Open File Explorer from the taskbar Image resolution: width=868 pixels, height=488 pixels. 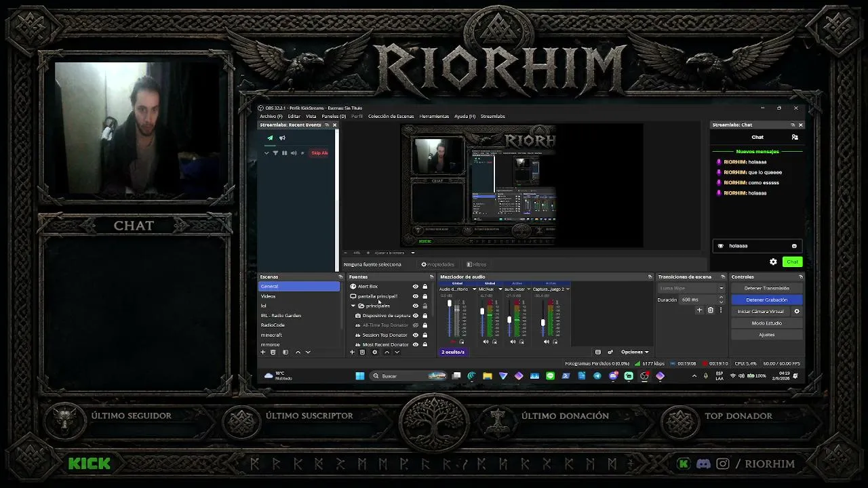487,376
